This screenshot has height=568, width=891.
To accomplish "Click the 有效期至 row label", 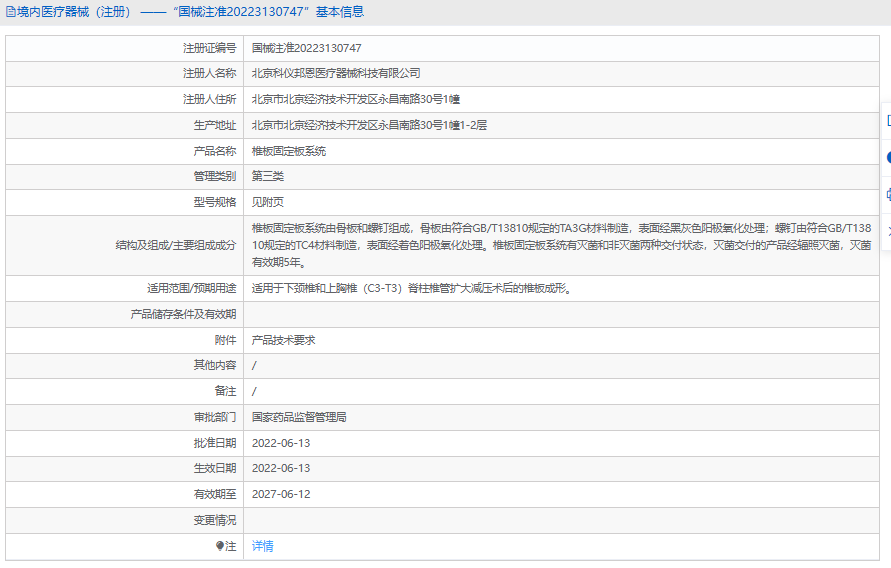I will click(215, 494).
